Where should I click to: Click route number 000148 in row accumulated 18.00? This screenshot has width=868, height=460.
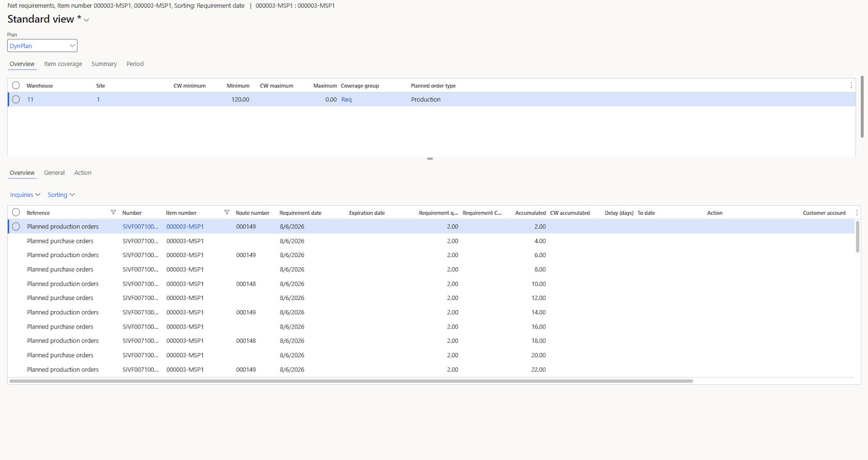point(246,341)
